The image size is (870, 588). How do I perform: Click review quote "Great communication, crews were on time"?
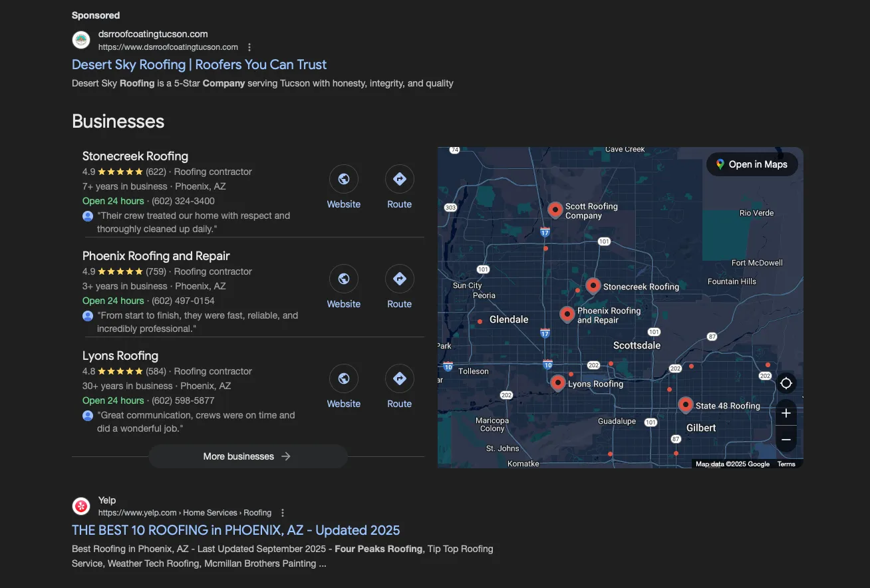tap(196, 422)
